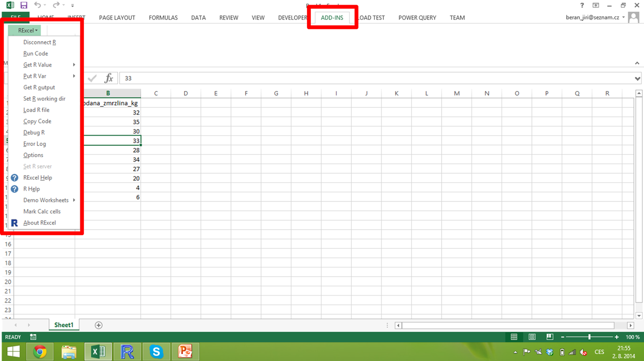
Task: Launch Chrome from the taskbar
Action: pos(40,352)
